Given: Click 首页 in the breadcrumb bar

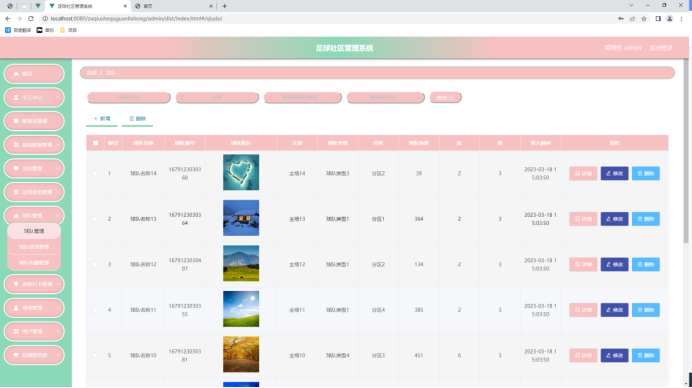Looking at the screenshot, I should pyautogui.click(x=91, y=73).
